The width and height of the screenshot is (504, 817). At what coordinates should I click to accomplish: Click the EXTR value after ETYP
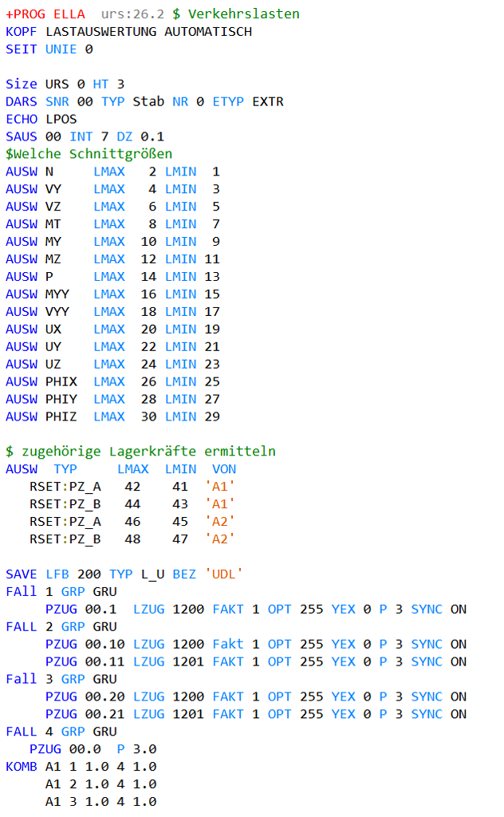[x=268, y=102]
